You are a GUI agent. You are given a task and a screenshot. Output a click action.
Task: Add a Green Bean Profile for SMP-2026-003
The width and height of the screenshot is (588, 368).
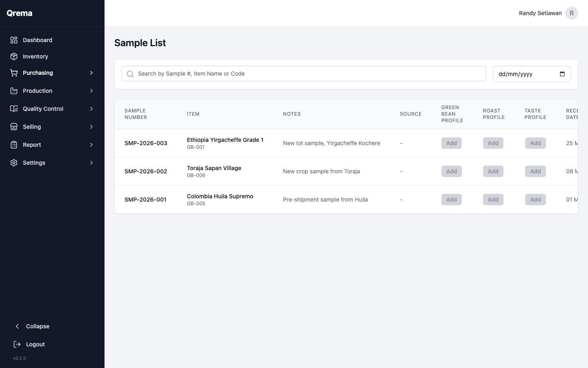tap(451, 143)
